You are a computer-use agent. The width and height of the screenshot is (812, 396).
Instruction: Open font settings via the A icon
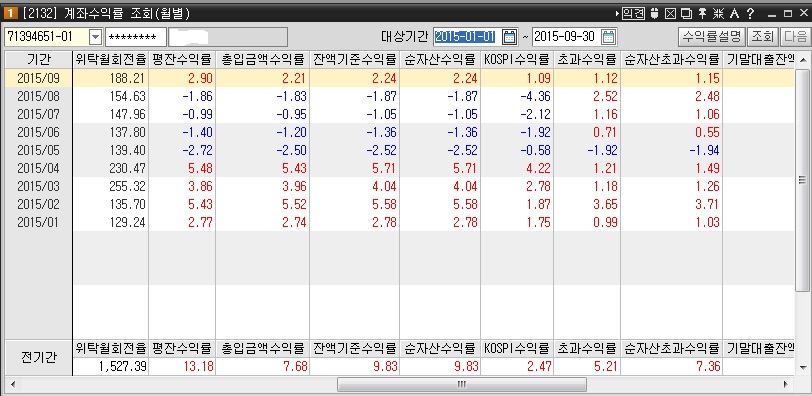pyautogui.click(x=734, y=13)
